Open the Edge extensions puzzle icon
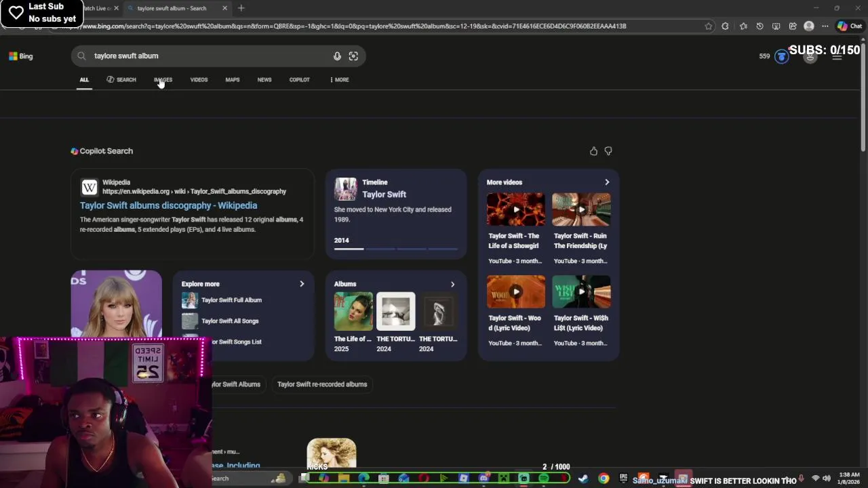The image size is (868, 488). click(725, 26)
